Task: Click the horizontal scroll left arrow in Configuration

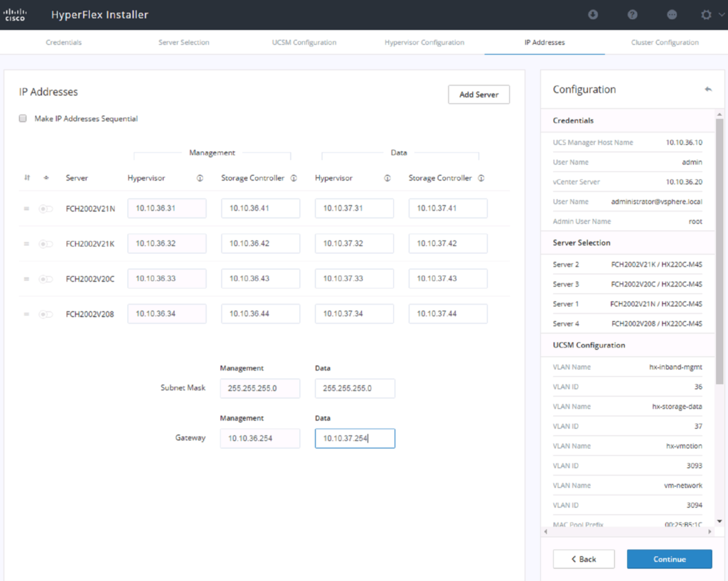Action: [x=545, y=531]
